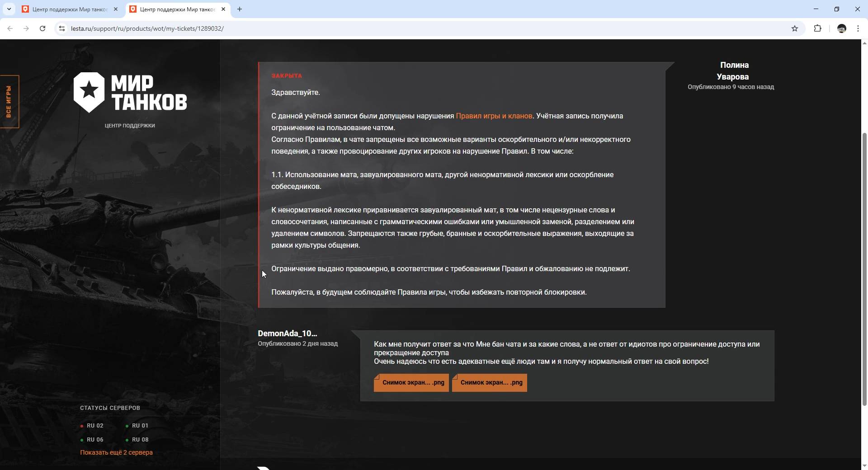
Task: Expand the tab search dropdown arrow
Action: point(9,9)
